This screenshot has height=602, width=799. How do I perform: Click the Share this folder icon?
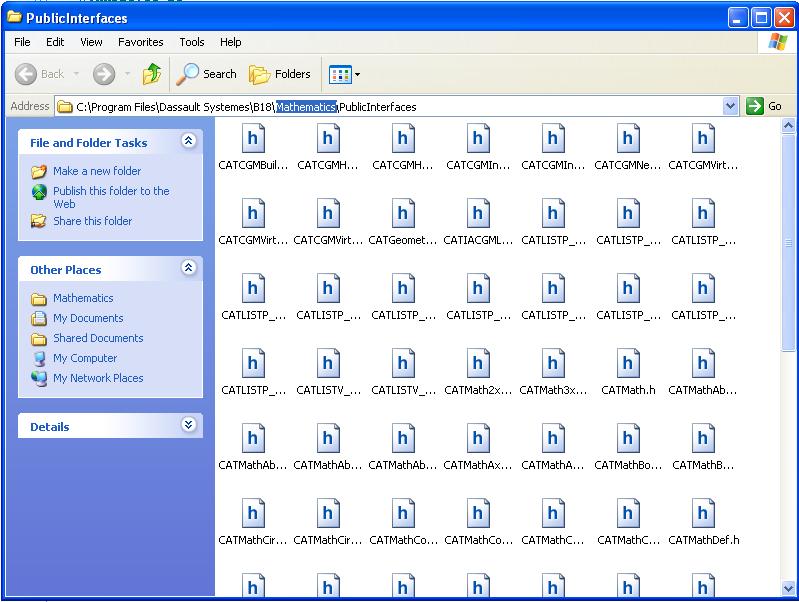[x=39, y=221]
